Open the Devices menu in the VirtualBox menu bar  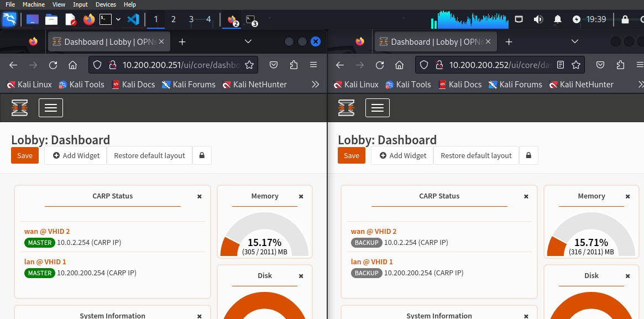(x=105, y=4)
